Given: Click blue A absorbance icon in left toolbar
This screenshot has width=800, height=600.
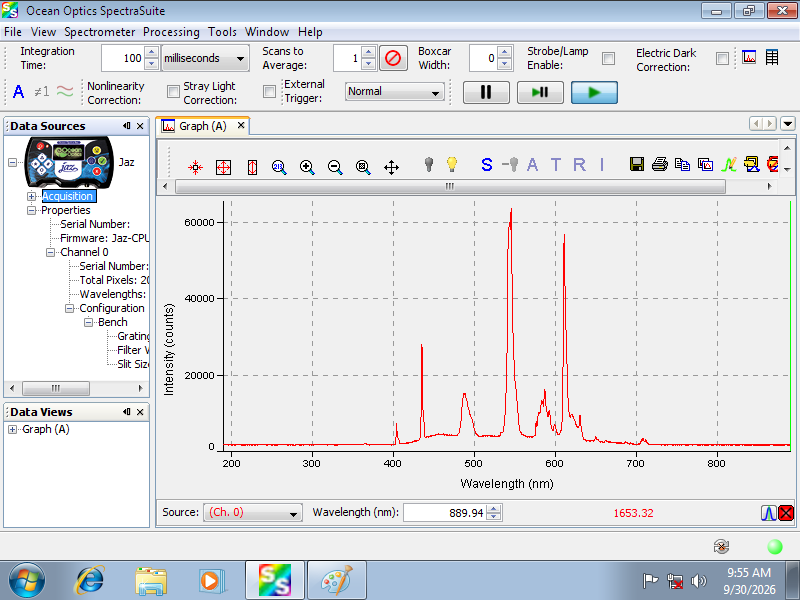Looking at the screenshot, I should pos(18,92).
